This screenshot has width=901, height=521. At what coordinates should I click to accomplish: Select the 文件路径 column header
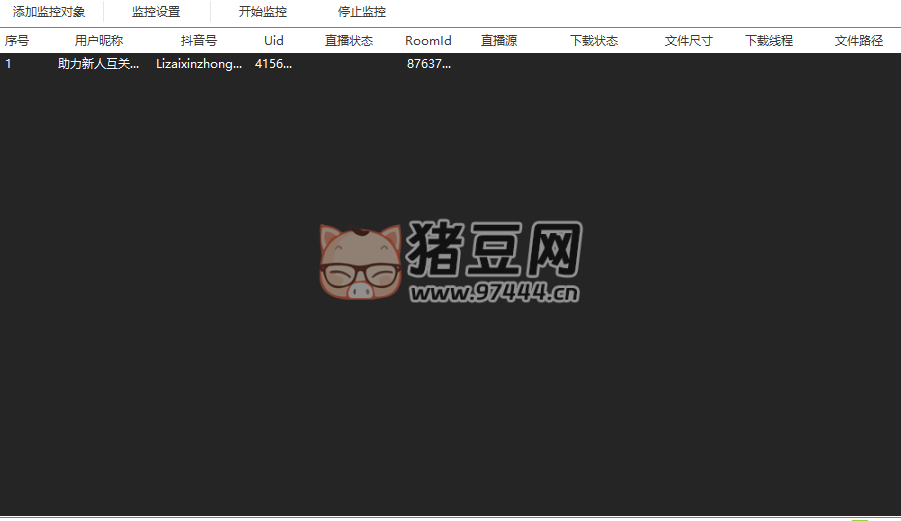click(859, 41)
